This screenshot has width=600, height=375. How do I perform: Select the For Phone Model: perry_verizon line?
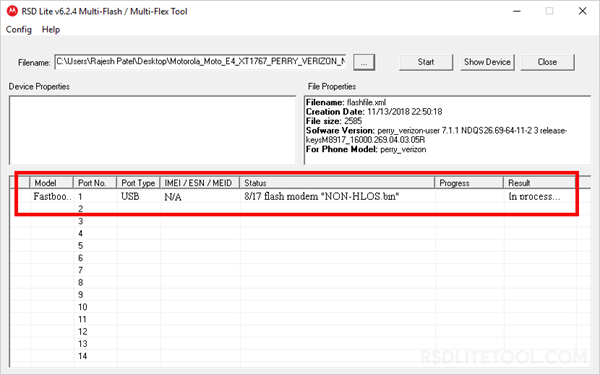coord(366,149)
